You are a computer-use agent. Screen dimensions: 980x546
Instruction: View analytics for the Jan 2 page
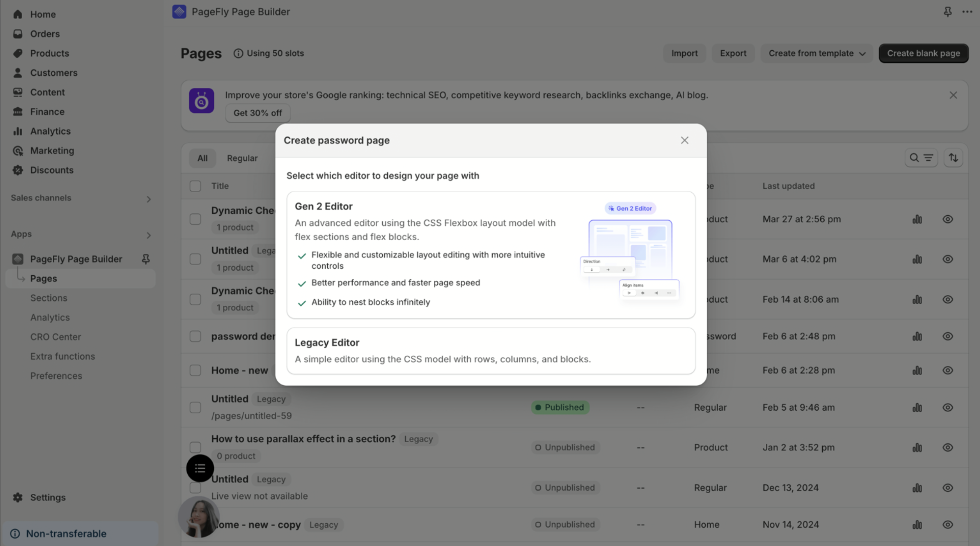[x=917, y=448]
